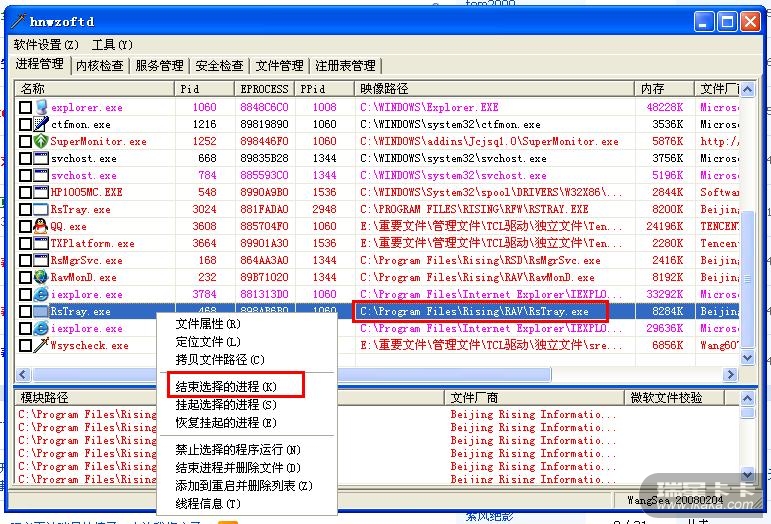Click module list scroll down arrow
Screen dimensions: 771x524
(x=748, y=475)
